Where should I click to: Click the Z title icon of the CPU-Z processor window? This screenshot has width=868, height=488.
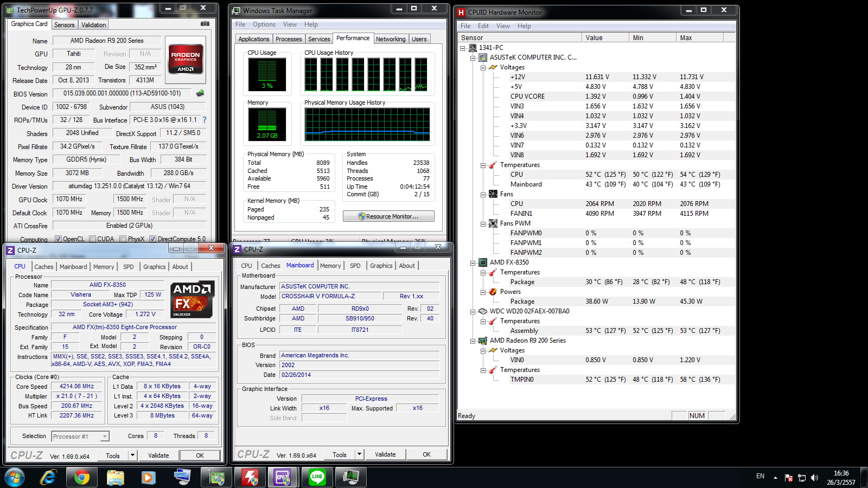coord(10,250)
